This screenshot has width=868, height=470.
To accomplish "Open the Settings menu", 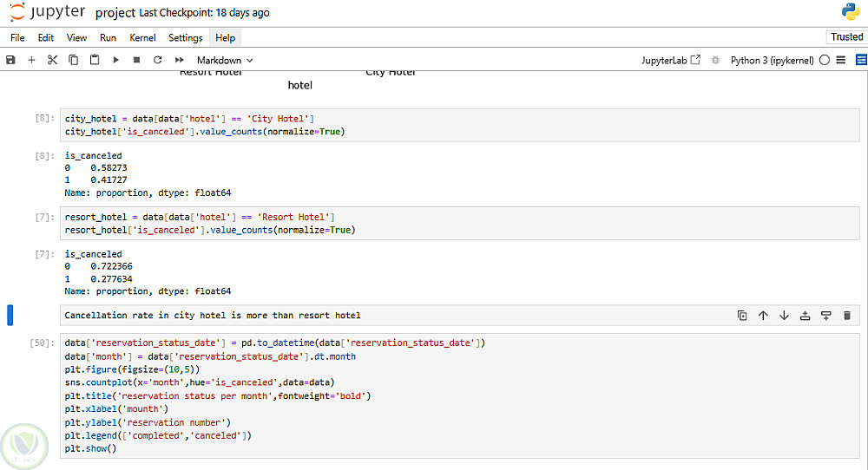I will pyautogui.click(x=185, y=38).
